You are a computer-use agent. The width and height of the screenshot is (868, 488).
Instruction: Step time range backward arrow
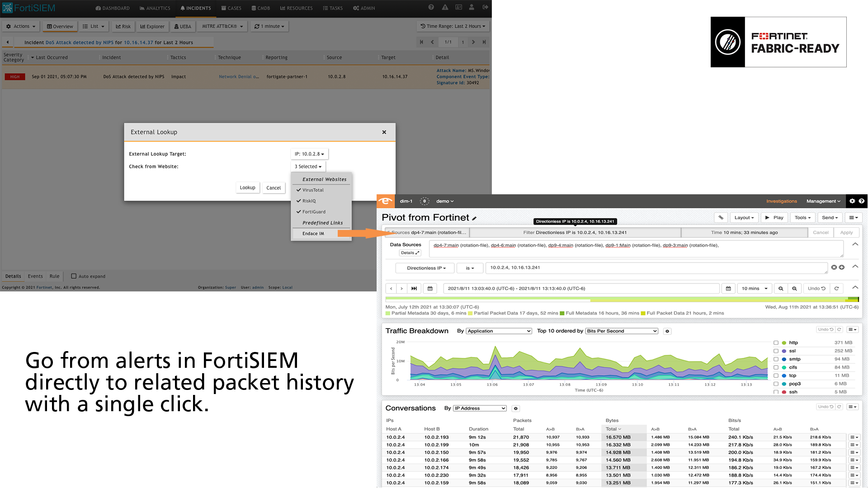(x=391, y=288)
